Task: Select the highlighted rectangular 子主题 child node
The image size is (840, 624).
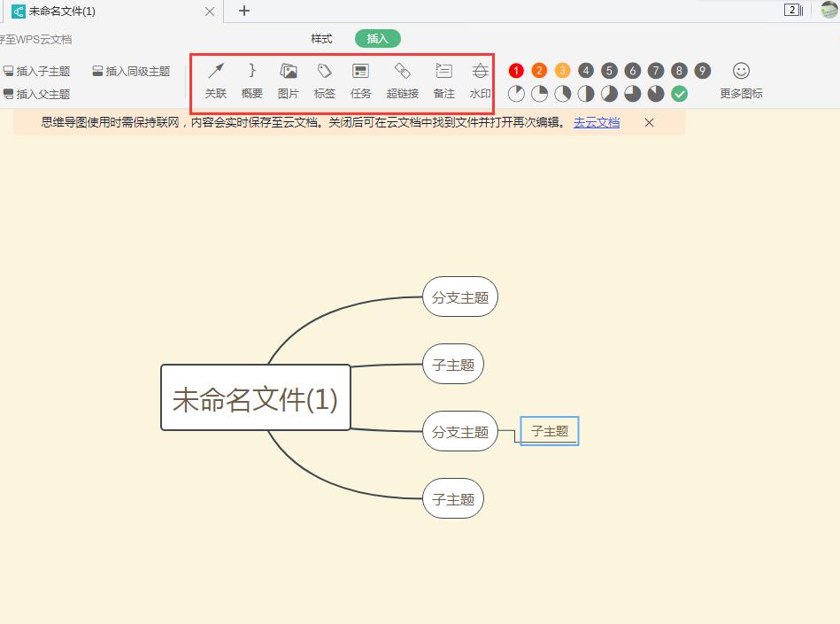Action: pos(550,431)
